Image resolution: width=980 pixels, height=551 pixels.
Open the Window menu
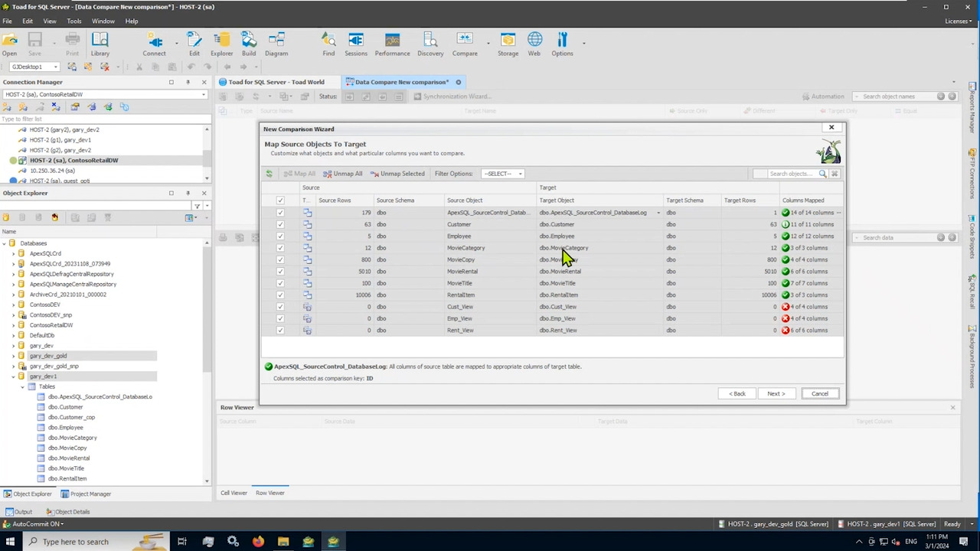click(x=103, y=21)
